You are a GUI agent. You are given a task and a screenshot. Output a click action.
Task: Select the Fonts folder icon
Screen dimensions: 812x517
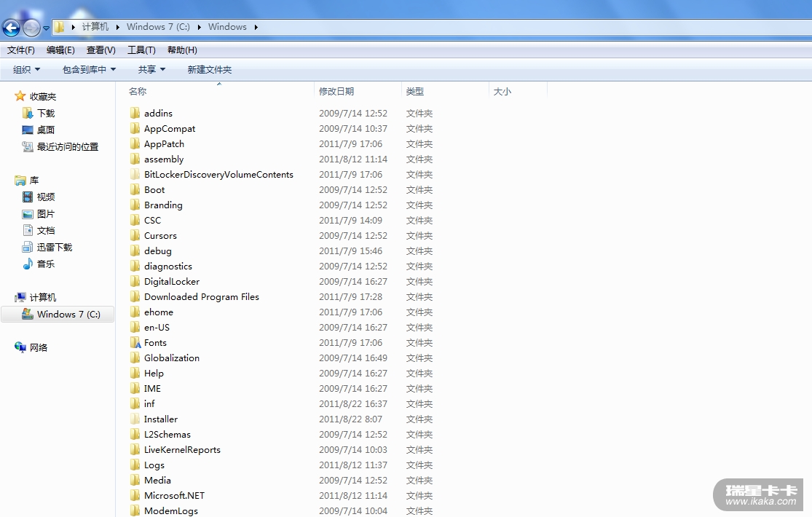click(x=135, y=342)
